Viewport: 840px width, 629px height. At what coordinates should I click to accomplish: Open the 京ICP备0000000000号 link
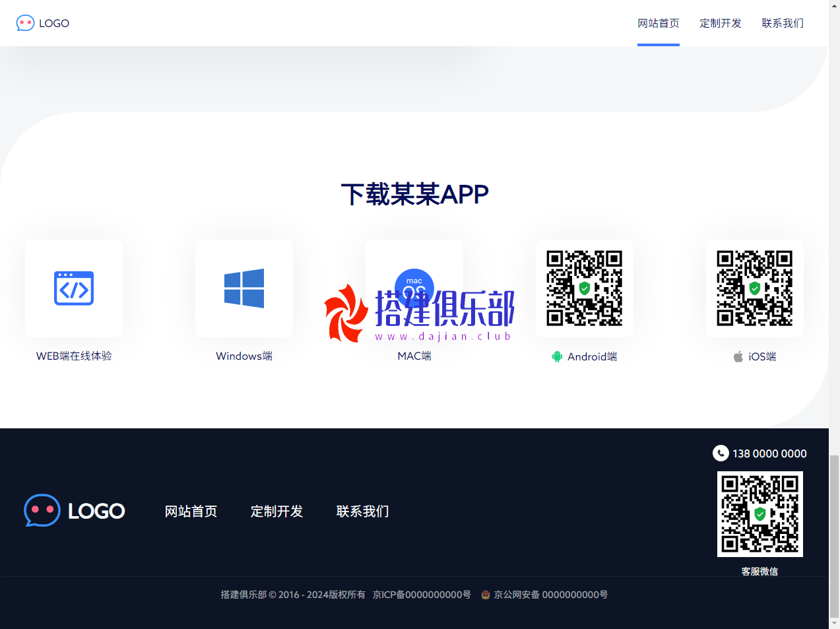pyautogui.click(x=422, y=595)
